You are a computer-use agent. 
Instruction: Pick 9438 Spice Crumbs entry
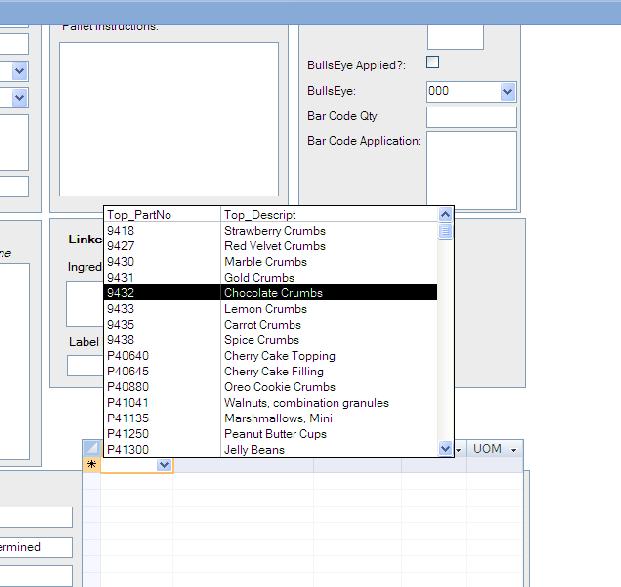point(270,340)
